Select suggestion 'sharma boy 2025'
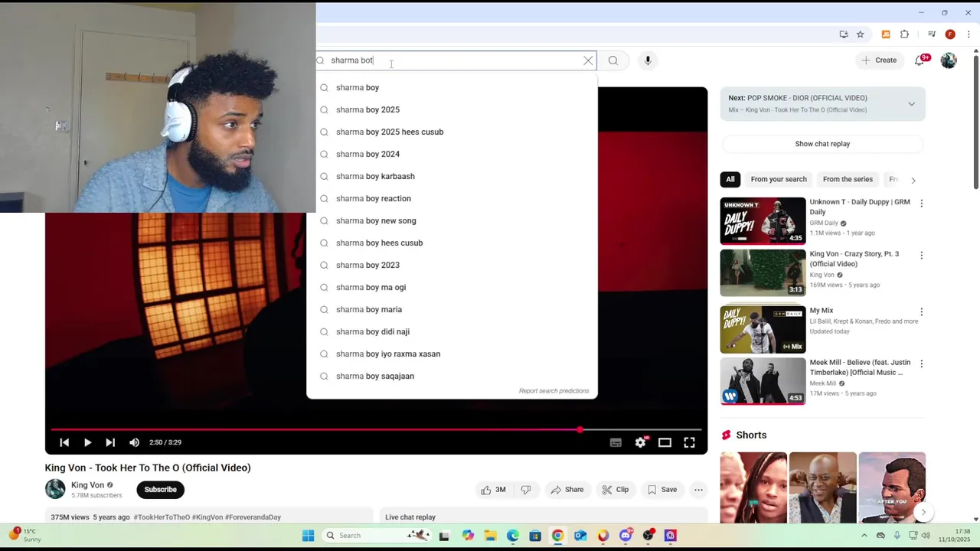980x551 pixels. click(452, 109)
